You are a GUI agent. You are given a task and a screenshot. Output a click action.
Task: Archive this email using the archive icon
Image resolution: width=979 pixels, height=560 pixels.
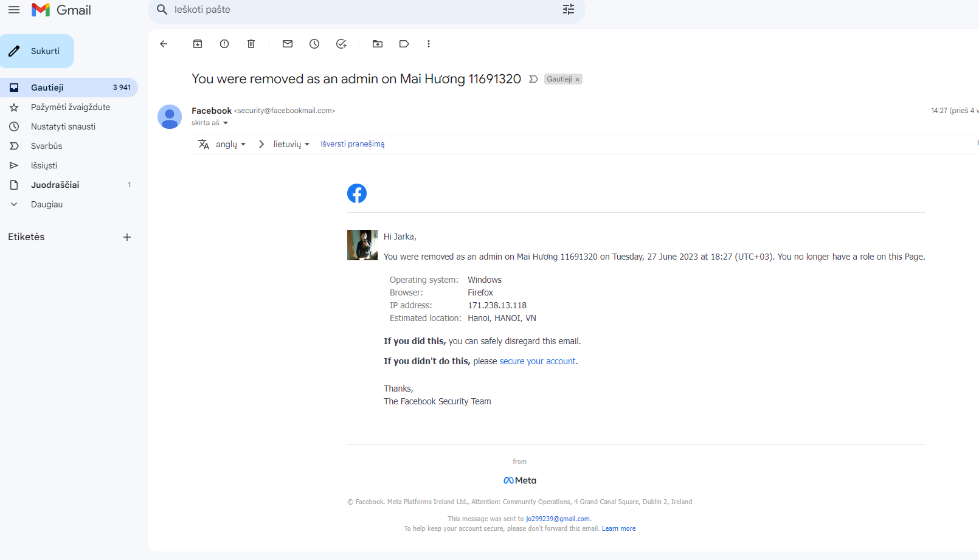click(198, 44)
